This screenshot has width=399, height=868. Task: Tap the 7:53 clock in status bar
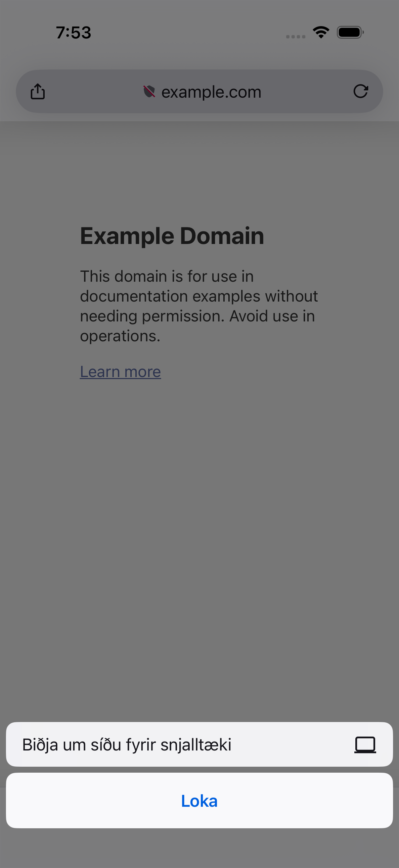tap(73, 33)
